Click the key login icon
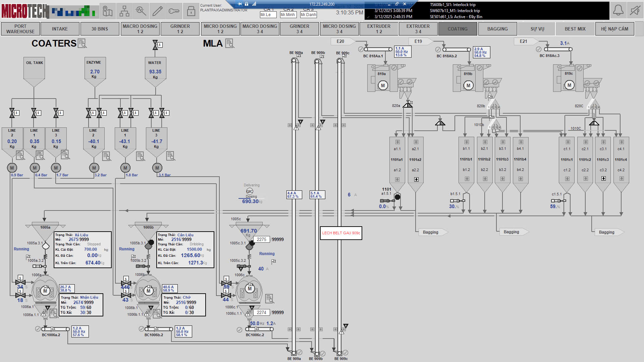Viewport: 644px width, 362px height. tap(174, 11)
